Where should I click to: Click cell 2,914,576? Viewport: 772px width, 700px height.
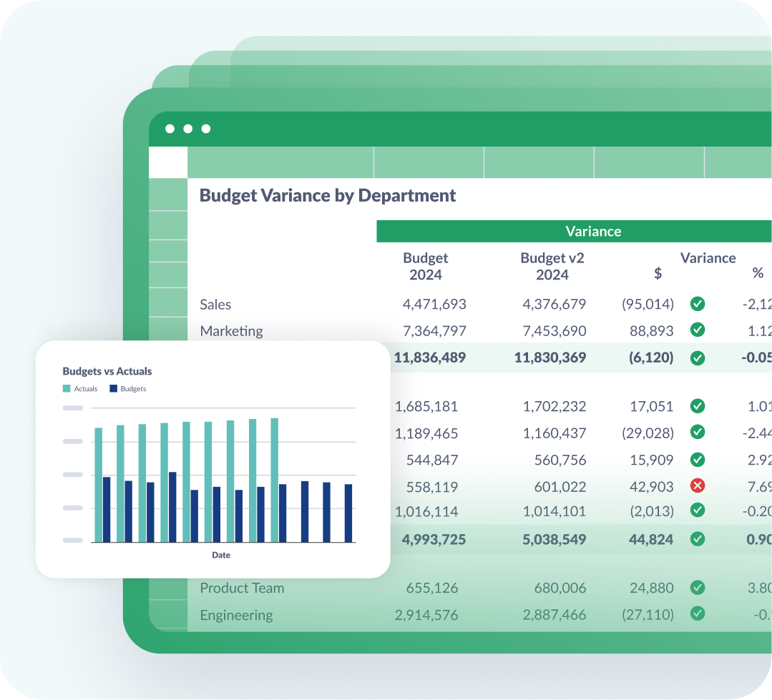(426, 615)
